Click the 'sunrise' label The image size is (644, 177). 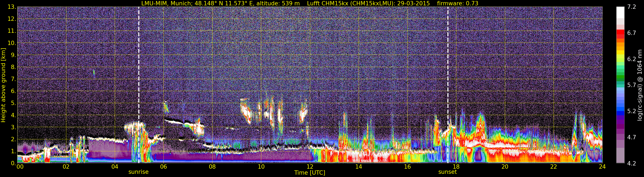139,172
